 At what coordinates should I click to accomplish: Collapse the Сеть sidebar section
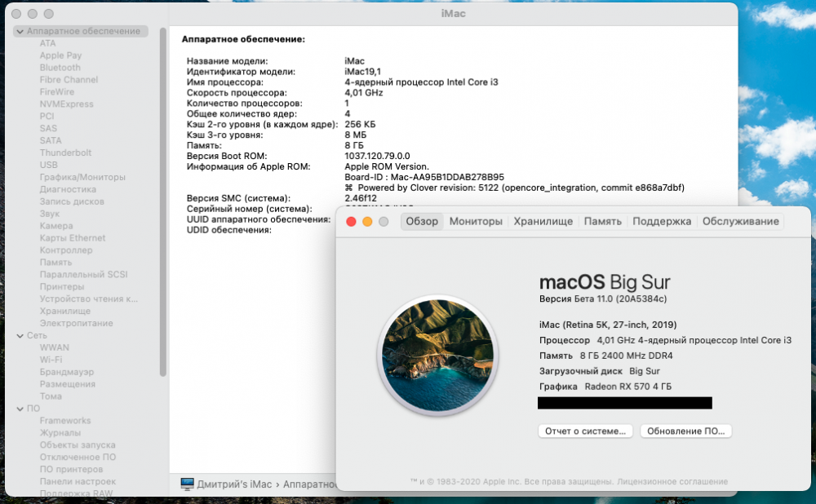(x=20, y=335)
